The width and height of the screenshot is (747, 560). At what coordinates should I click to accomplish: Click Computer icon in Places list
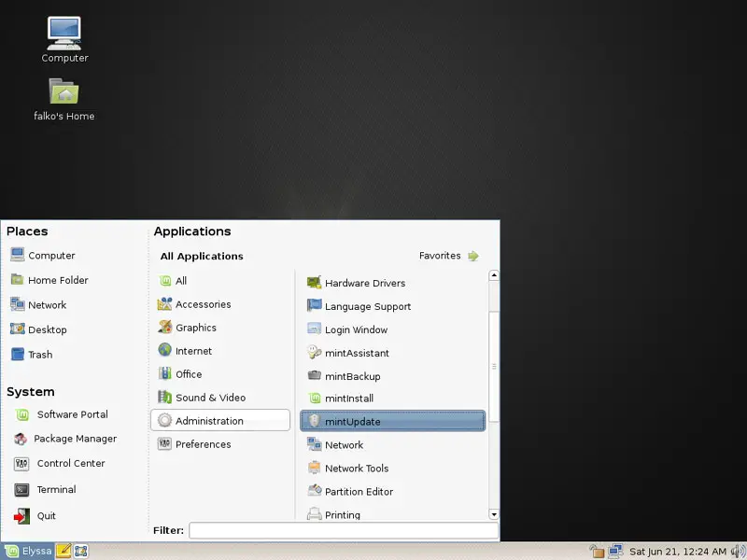click(x=18, y=255)
